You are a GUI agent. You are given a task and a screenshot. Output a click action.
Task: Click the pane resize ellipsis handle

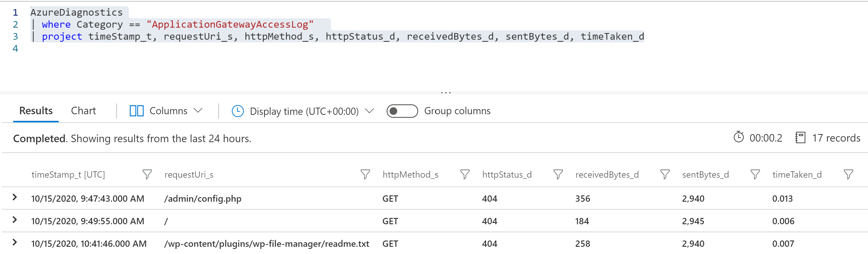pos(446,92)
